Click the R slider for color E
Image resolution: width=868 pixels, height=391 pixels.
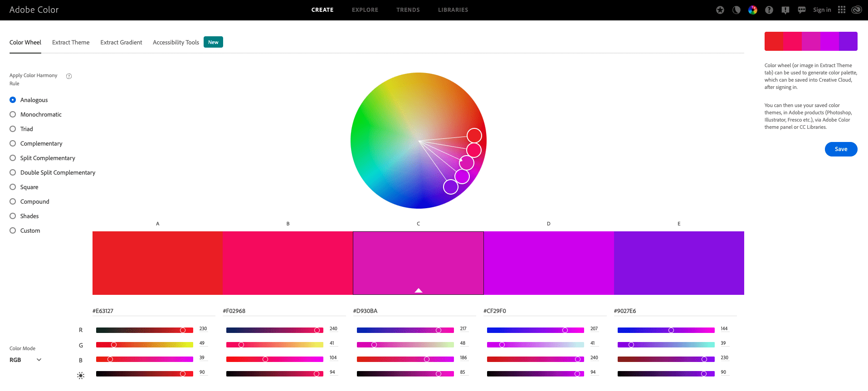click(666, 330)
